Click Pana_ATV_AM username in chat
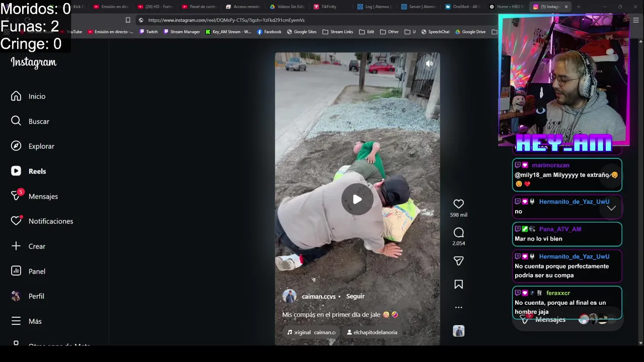The image size is (644, 362). coord(560,229)
